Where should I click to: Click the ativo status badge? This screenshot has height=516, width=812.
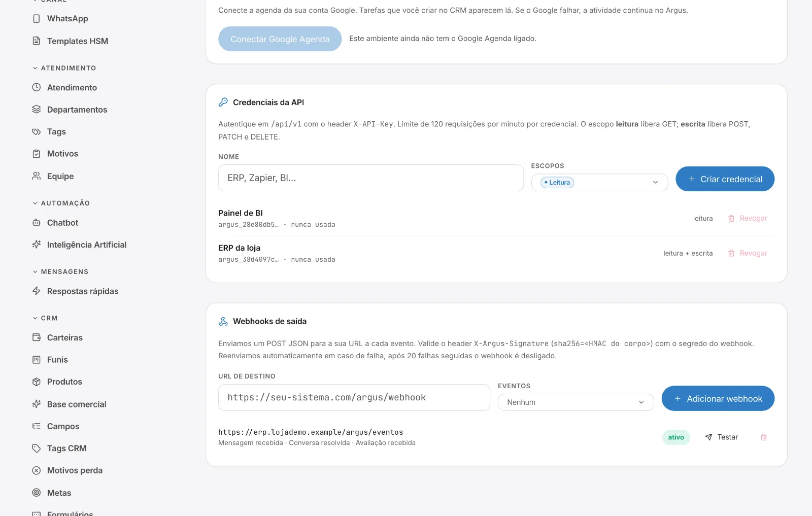coord(676,437)
